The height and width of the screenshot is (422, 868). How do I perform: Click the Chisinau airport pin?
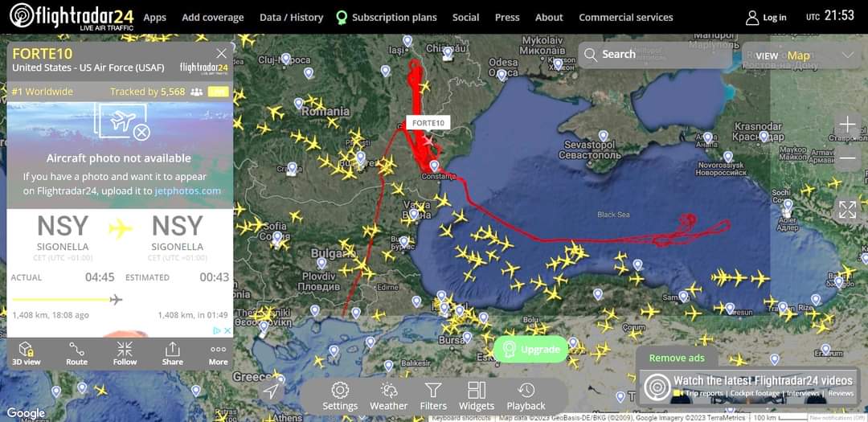(448, 53)
